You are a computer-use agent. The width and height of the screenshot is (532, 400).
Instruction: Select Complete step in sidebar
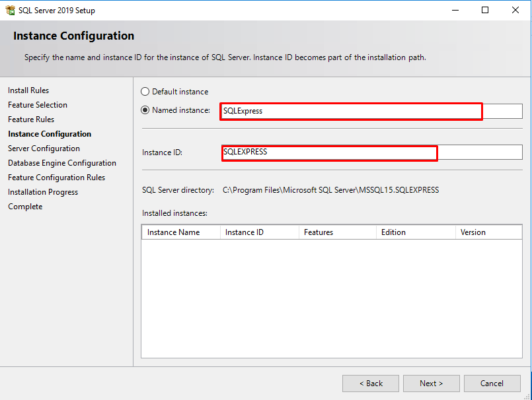(25, 207)
